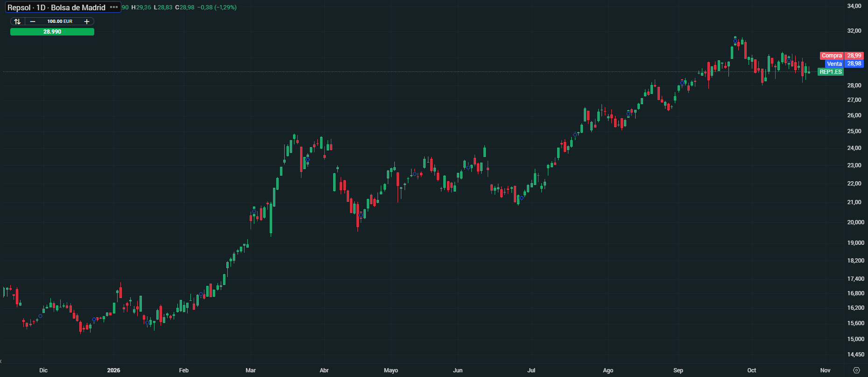
Task: Click the 16,200 price axis label
Action: (856, 308)
